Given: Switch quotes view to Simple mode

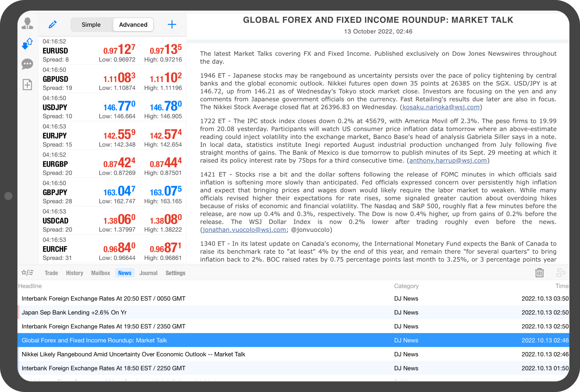Looking at the screenshot, I should (91, 25).
